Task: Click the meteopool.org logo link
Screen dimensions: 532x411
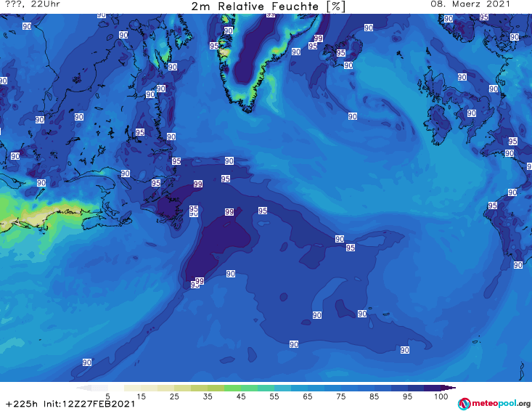Action: 494,404
